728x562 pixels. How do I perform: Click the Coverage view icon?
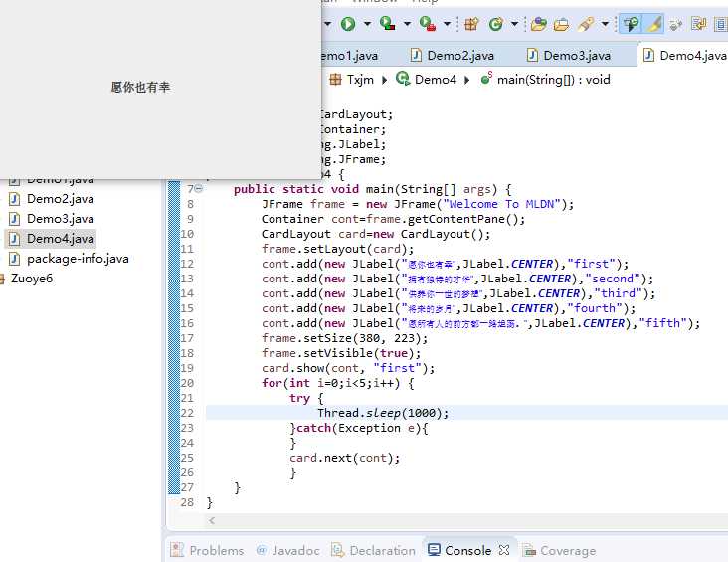529,550
